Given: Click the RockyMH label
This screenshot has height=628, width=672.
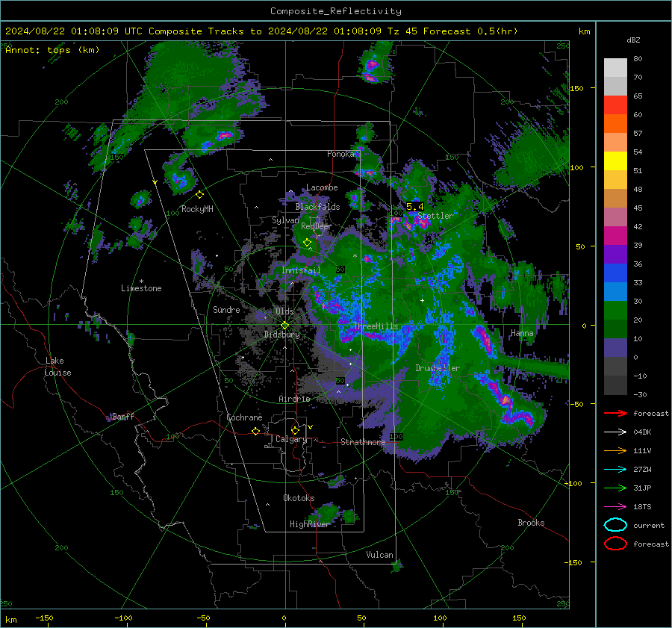Looking at the screenshot, I should pyautogui.click(x=197, y=209).
